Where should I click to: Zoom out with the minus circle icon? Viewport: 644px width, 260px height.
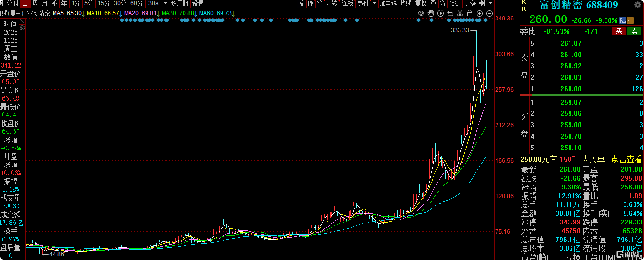[489, 13]
